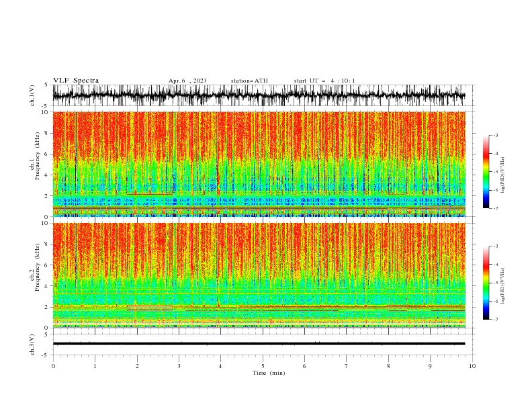Click the ch.2 color scale bar
Image resolution: width=532 pixels, height=411 pixels.
pyautogui.click(x=486, y=283)
